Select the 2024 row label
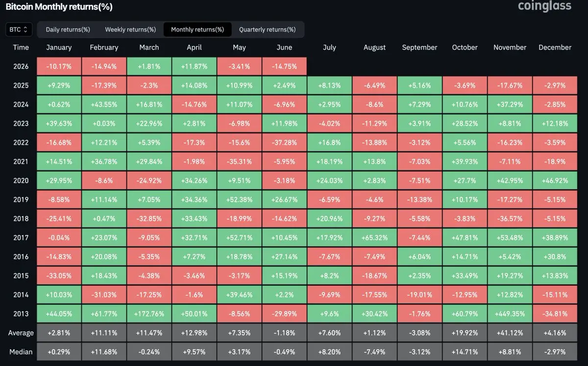Screen dimensions: 588x366 point(21,105)
